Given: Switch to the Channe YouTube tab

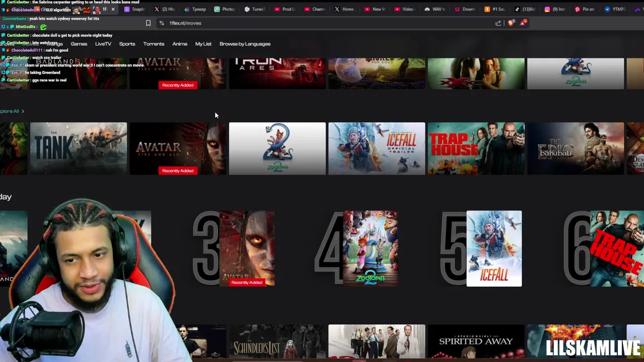Looking at the screenshot, I should (x=315, y=9).
